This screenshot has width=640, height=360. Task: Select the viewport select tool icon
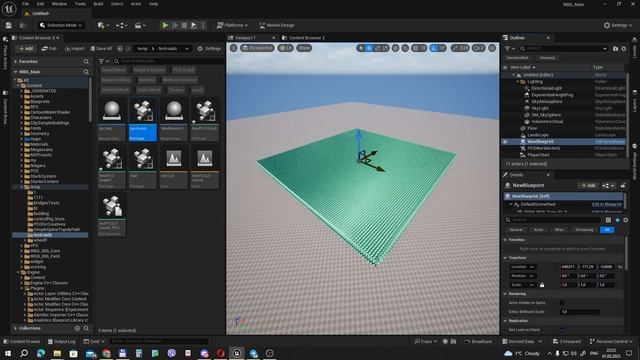pyautogui.click(x=361, y=48)
